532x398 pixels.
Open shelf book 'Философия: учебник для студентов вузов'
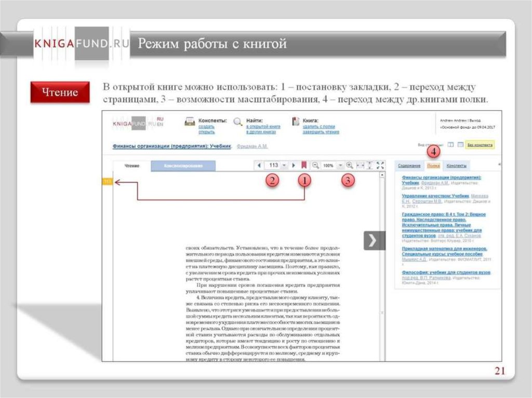[x=446, y=272]
